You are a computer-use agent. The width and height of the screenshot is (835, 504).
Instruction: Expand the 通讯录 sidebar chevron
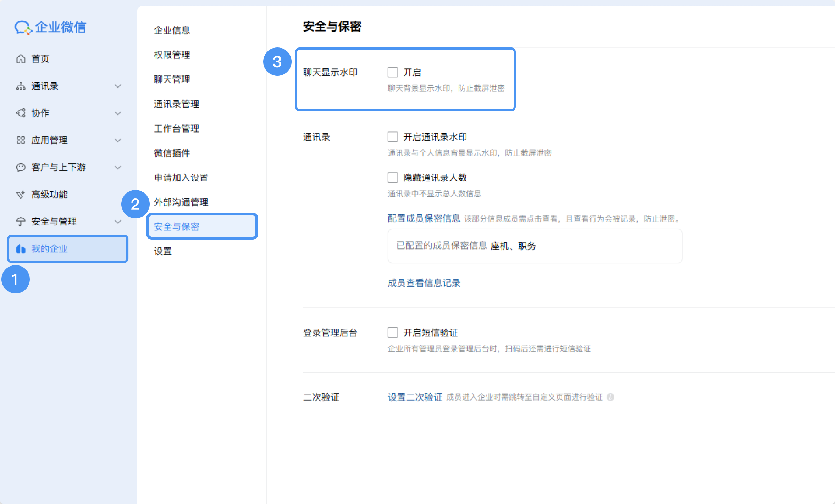[x=118, y=86]
